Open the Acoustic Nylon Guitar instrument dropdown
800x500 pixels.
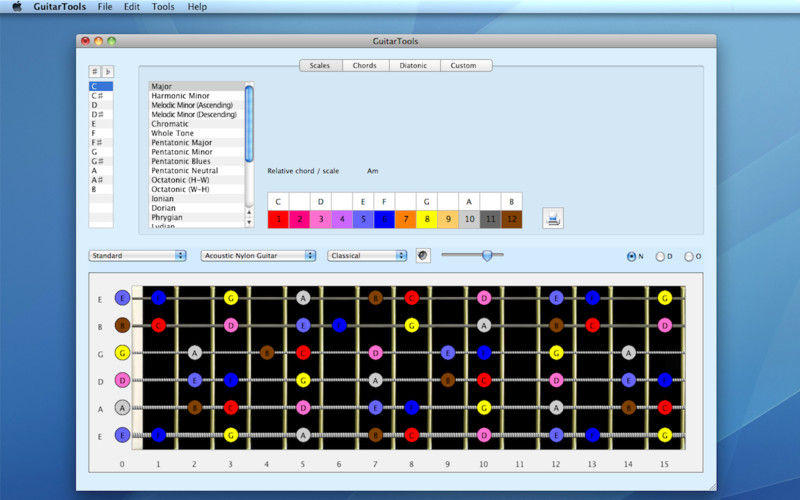tap(258, 256)
